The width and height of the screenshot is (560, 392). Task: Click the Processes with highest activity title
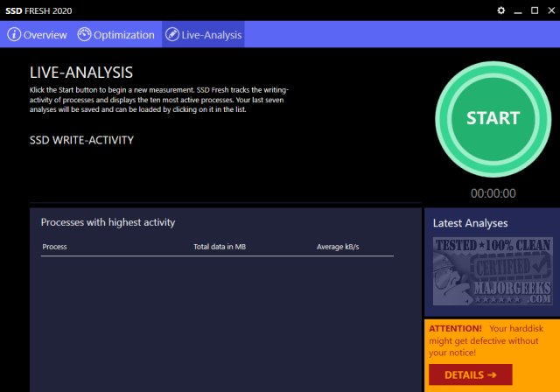[x=108, y=222]
